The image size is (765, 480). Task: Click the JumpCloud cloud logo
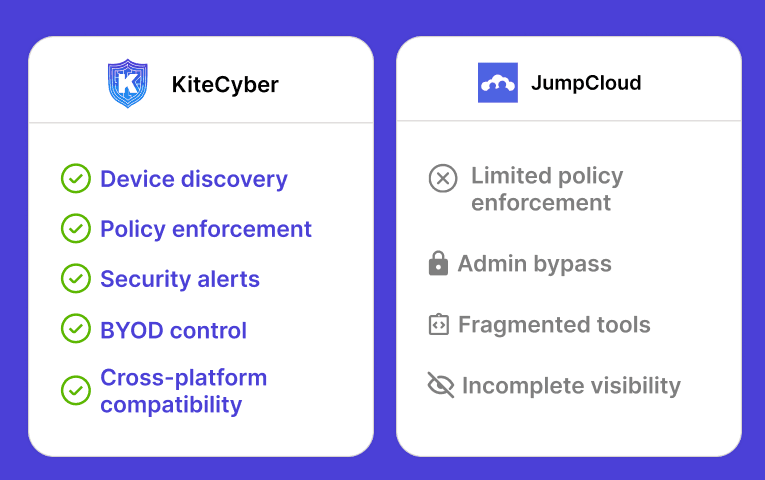tap(498, 82)
